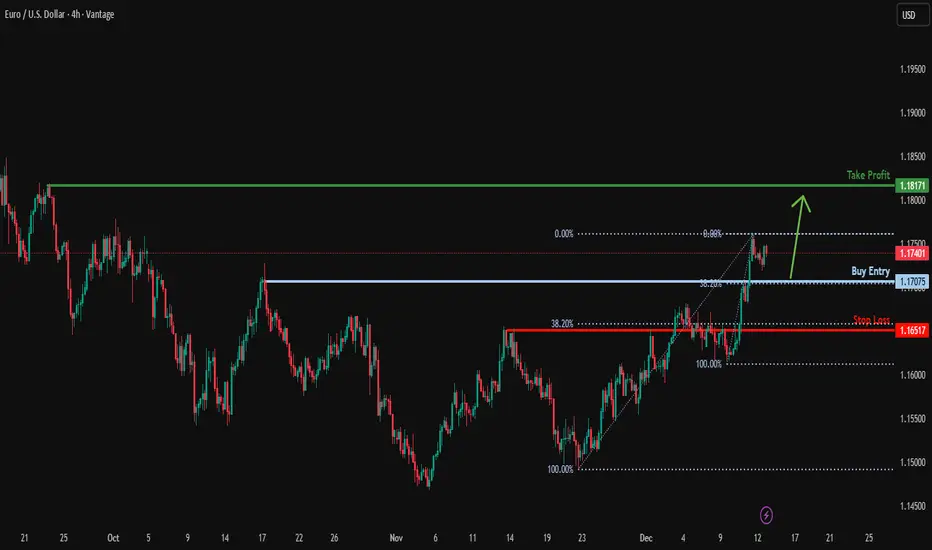This screenshot has width=932, height=550.
Task: Select the red 1.16517 Stop Loss price tag
Action: tap(912, 330)
